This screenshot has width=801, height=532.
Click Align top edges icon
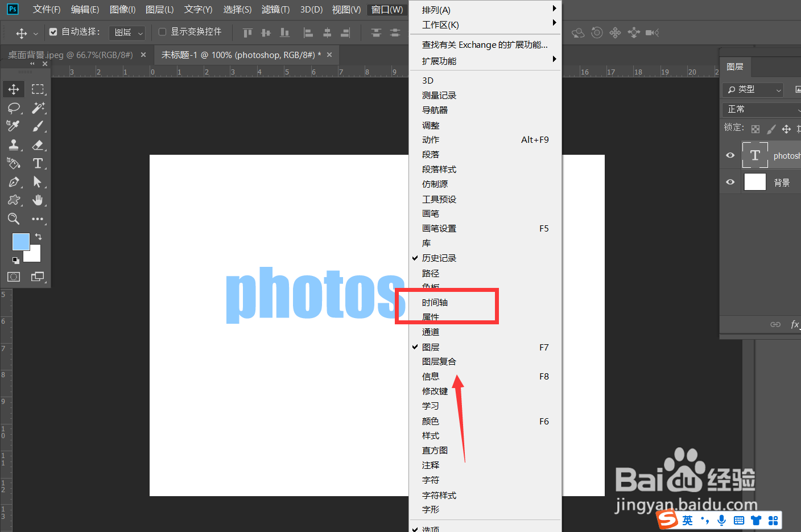[247, 33]
